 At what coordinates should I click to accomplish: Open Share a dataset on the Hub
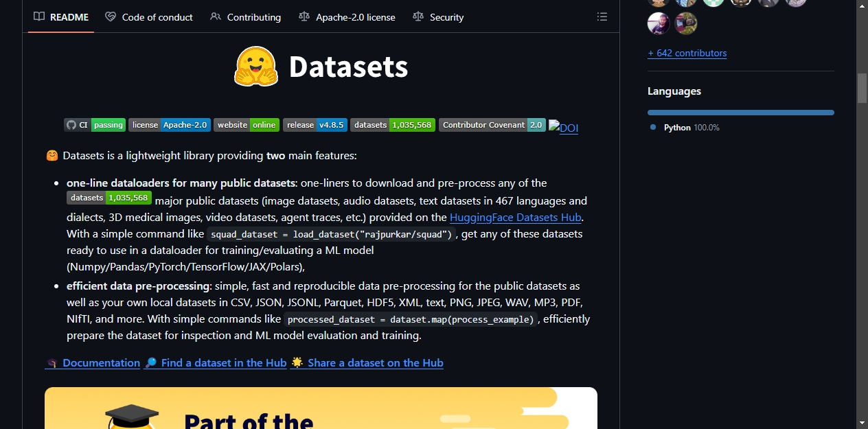[x=367, y=362]
